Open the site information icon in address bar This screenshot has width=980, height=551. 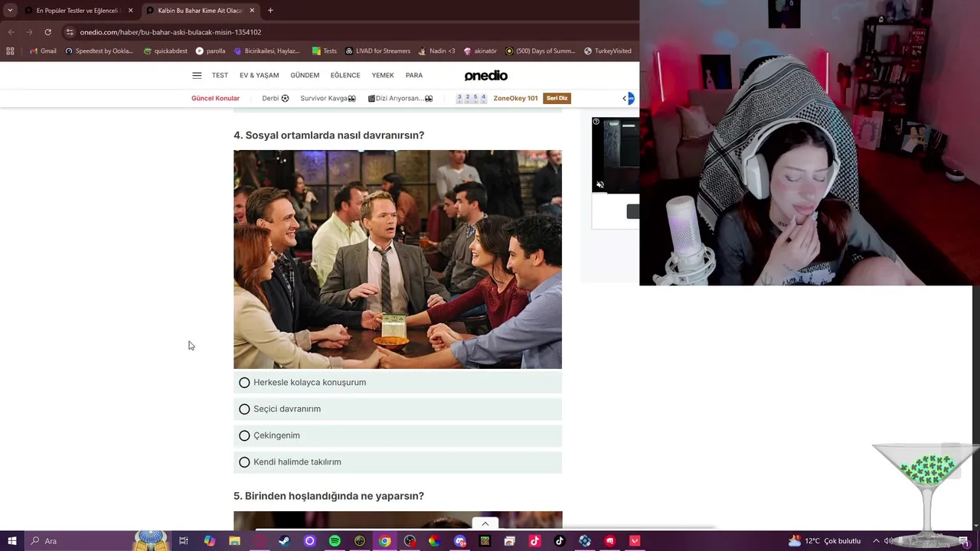click(70, 32)
